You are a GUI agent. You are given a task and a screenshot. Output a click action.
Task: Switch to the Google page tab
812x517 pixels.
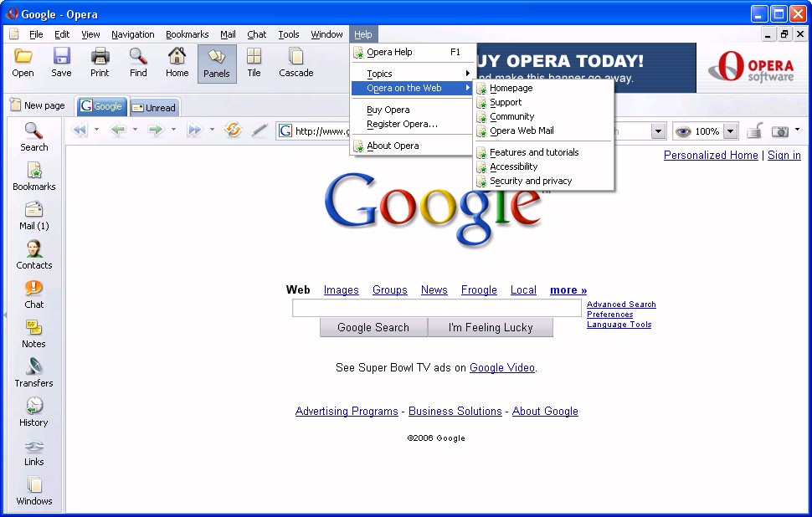coord(101,106)
